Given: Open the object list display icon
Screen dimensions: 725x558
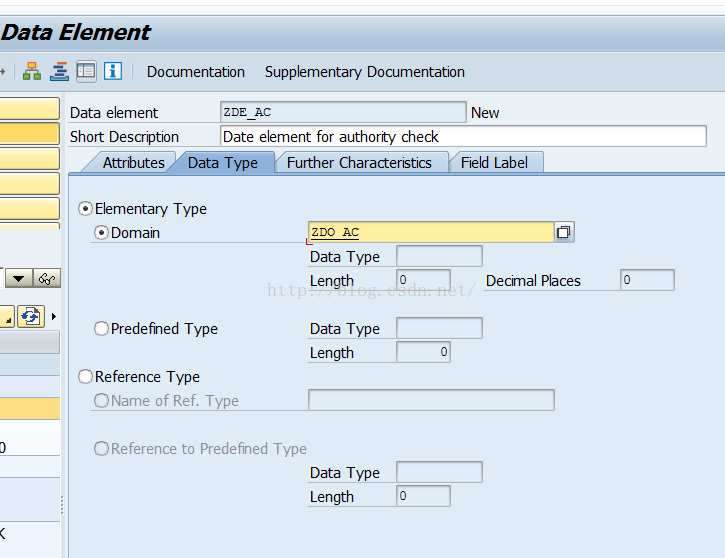Looking at the screenshot, I should pyautogui.click(x=59, y=72).
